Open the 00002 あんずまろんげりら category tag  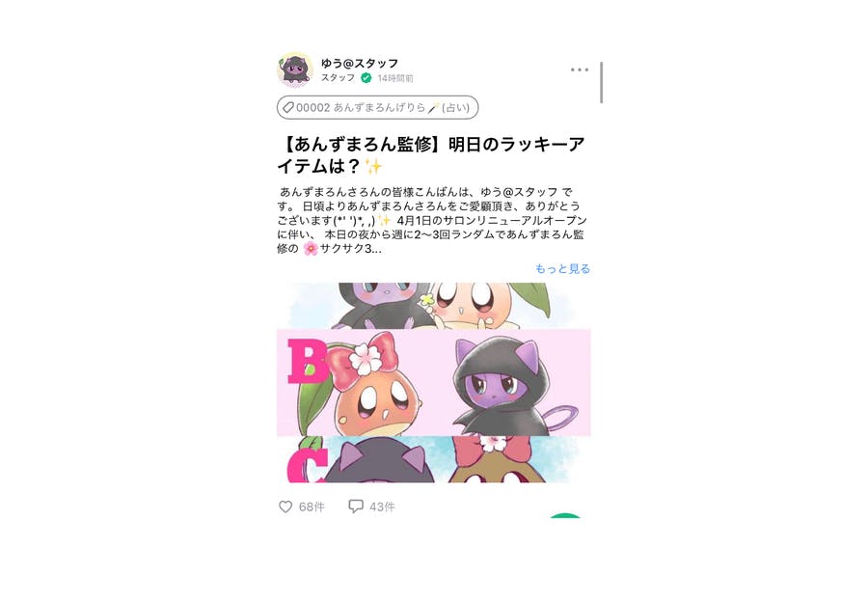[377, 107]
